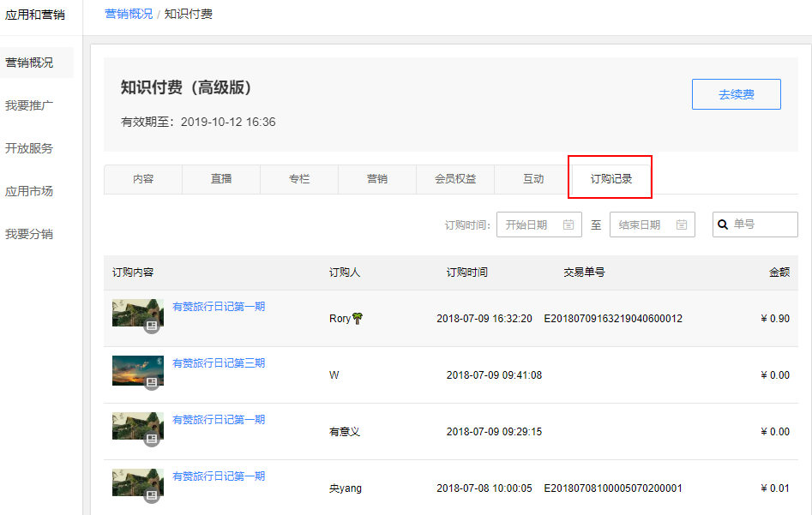This screenshot has width=812, height=515.
Task: Open 有赞旅行日记第一期 link in 央yang's row
Action: click(219, 476)
